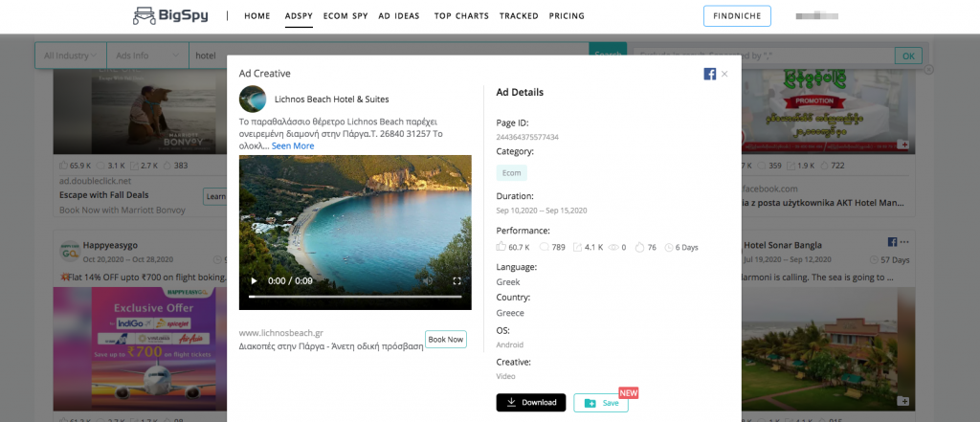
Task: Select the Duration dates Sep 10,2020 -- Sep 15,2020
Action: tap(542, 211)
